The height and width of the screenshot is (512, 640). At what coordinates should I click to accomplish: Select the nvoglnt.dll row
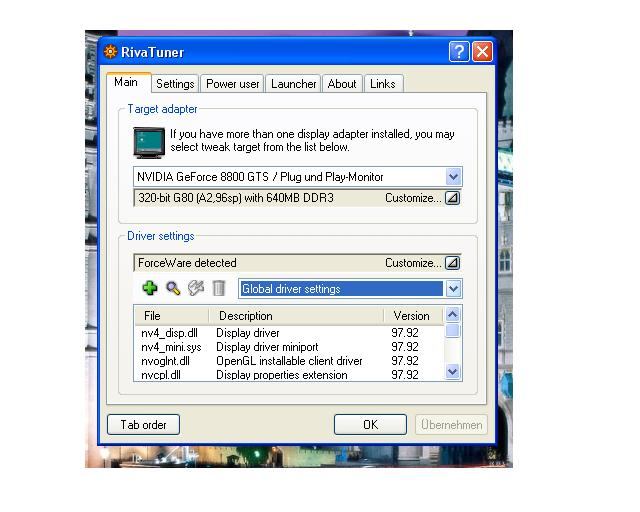289,361
